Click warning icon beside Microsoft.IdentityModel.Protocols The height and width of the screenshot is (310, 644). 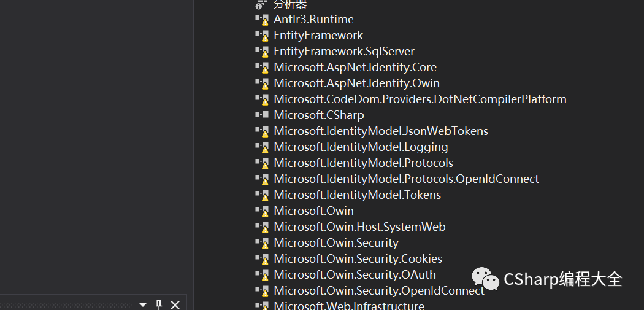[x=262, y=164]
